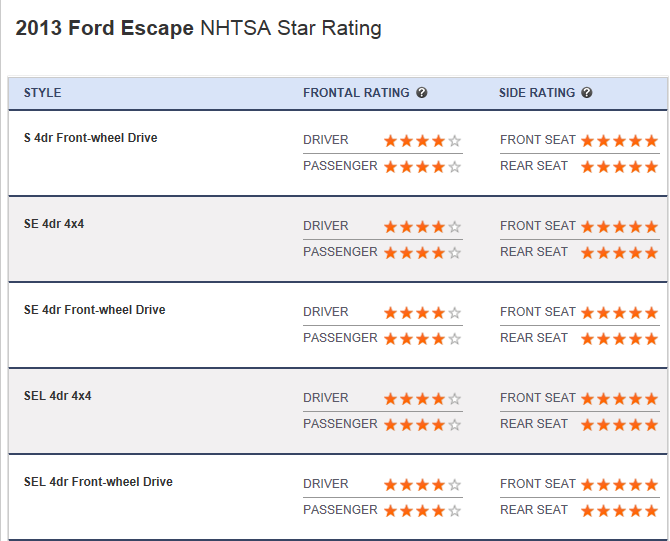This screenshot has width=670, height=541.
Task: Click the SIDE RATING column header text
Action: click(537, 93)
